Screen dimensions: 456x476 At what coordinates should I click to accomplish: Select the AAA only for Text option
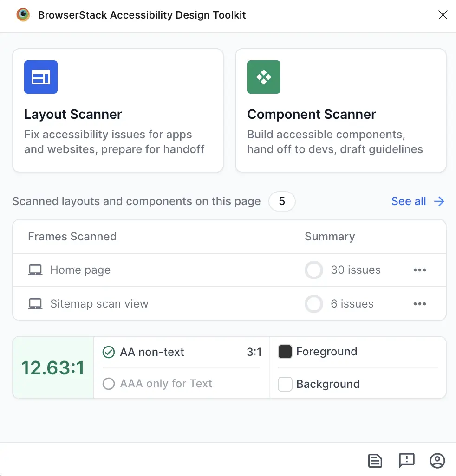pyautogui.click(x=108, y=384)
